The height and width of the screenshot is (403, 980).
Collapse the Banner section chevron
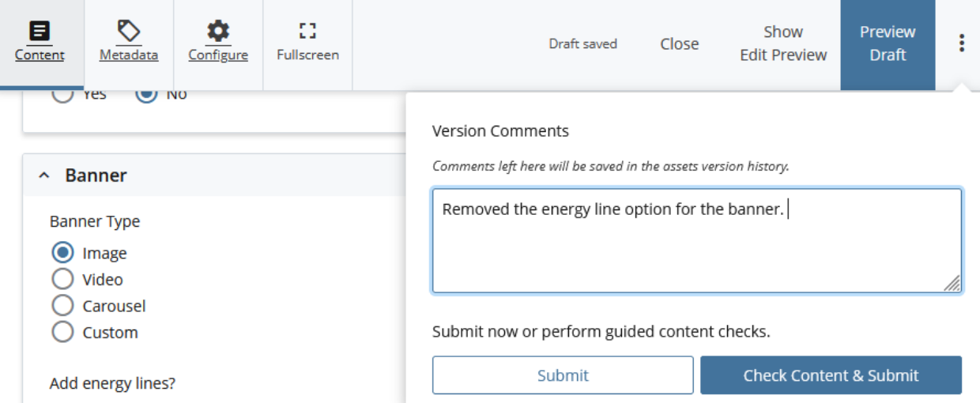[x=44, y=175]
